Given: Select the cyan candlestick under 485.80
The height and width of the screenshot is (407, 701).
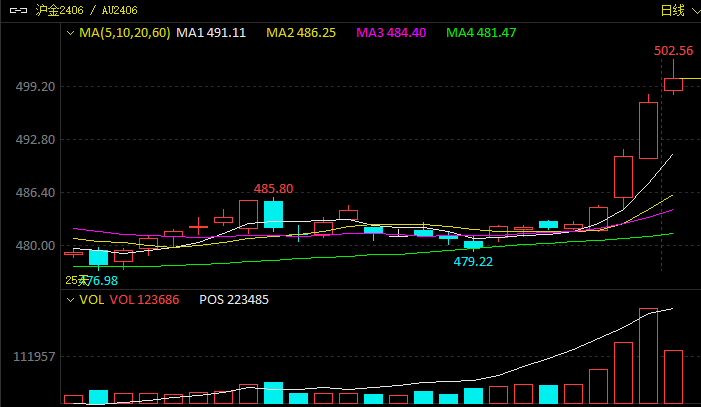Looking at the screenshot, I should tap(273, 214).
